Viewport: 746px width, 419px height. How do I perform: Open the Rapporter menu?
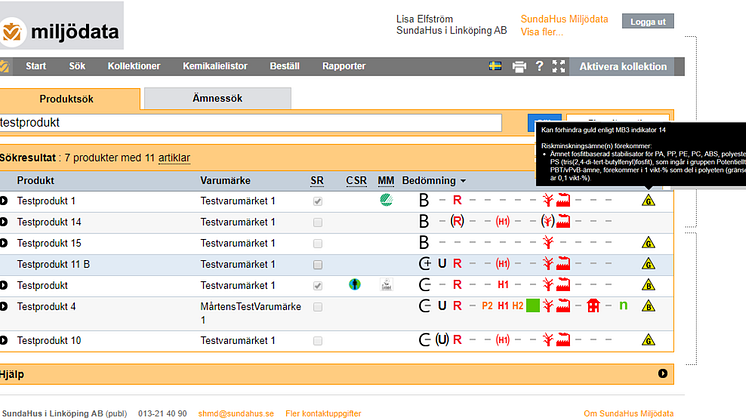coord(344,66)
